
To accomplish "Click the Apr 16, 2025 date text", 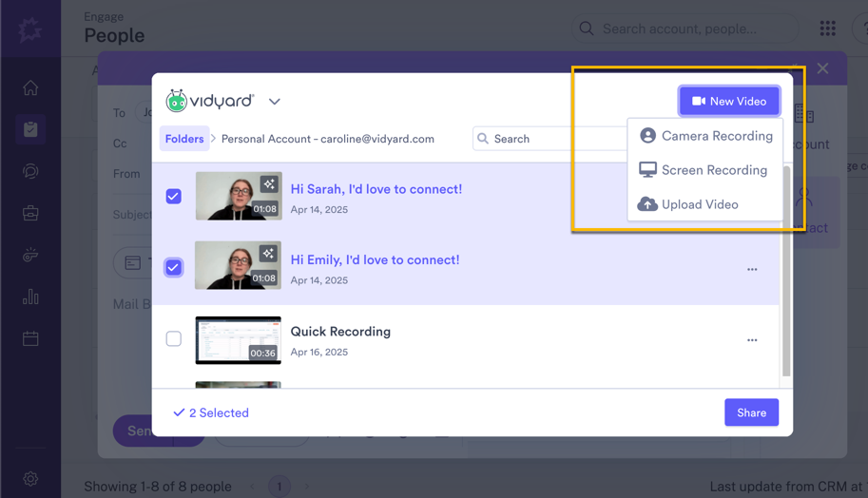I will click(319, 352).
